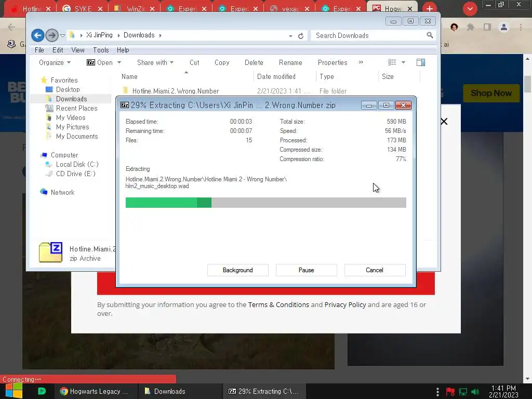Viewport: 532px width, 399px height.
Task: Open a new browser tab
Action: [430, 8]
